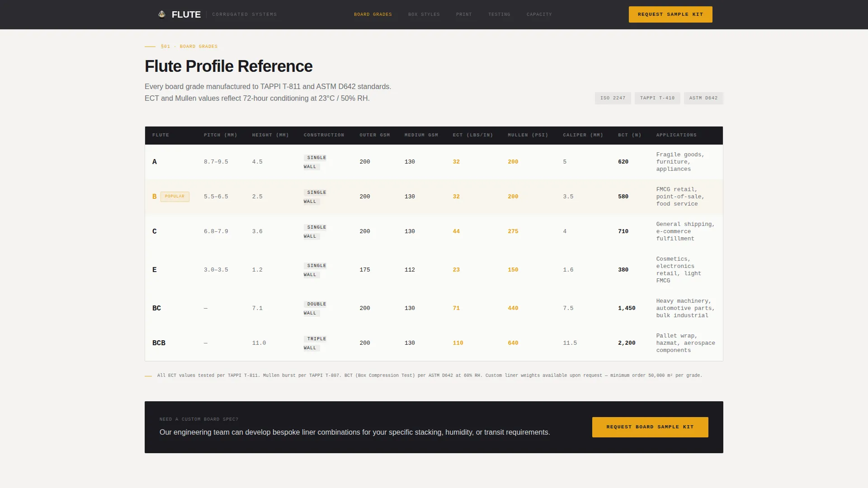Click the Heavy machinery applications cell
This screenshot has width=868, height=488.
click(x=685, y=308)
